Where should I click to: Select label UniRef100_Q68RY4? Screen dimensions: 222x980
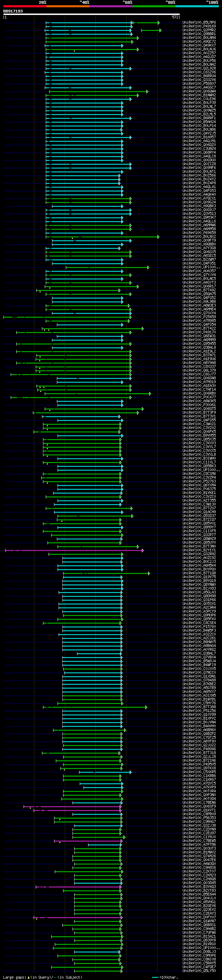pos(199,153)
